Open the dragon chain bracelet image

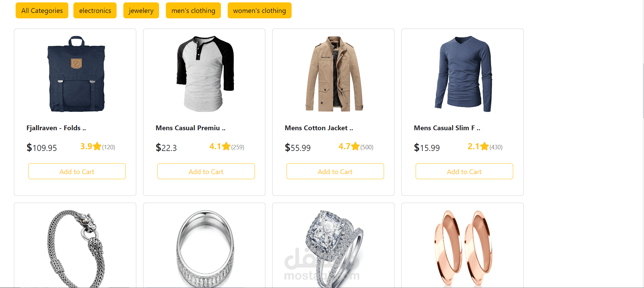coord(76,249)
